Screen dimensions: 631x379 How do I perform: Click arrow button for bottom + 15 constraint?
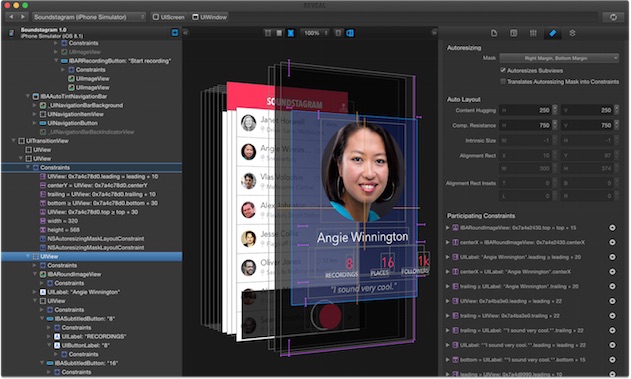tap(612, 359)
